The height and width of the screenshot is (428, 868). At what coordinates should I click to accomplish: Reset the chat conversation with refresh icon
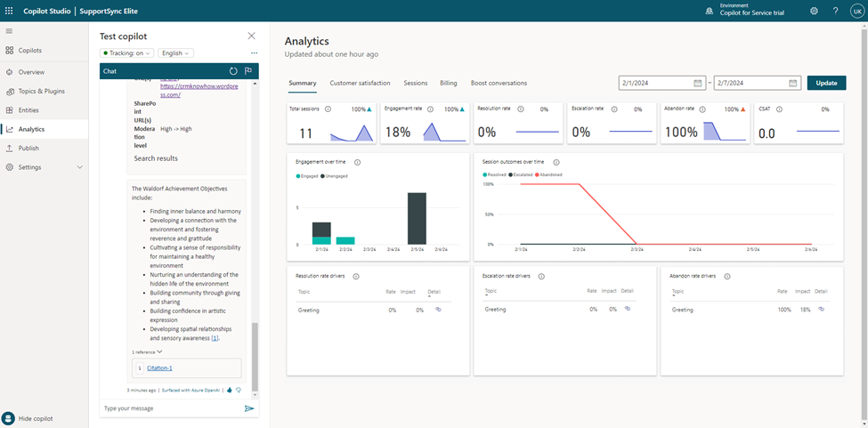click(233, 71)
